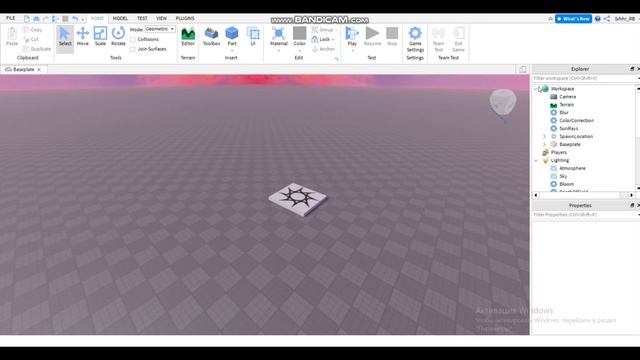The height and width of the screenshot is (360, 640).
Task: Click the Exit Game icon
Action: (458, 39)
